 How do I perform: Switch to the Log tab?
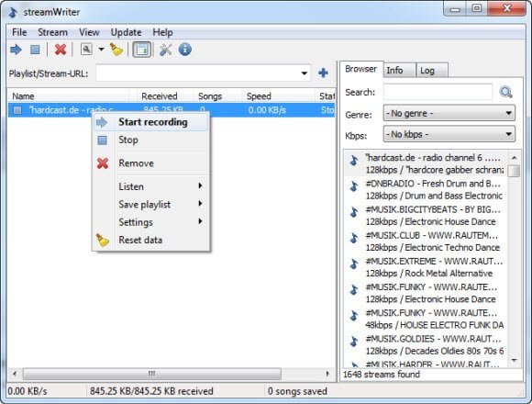431,71
